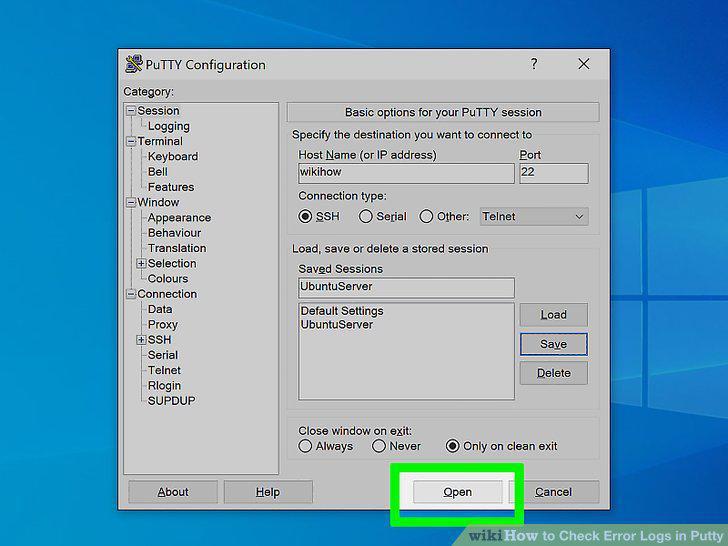Collapse the Connection tree node
Viewport: 728px width, 546px height.
point(131,294)
